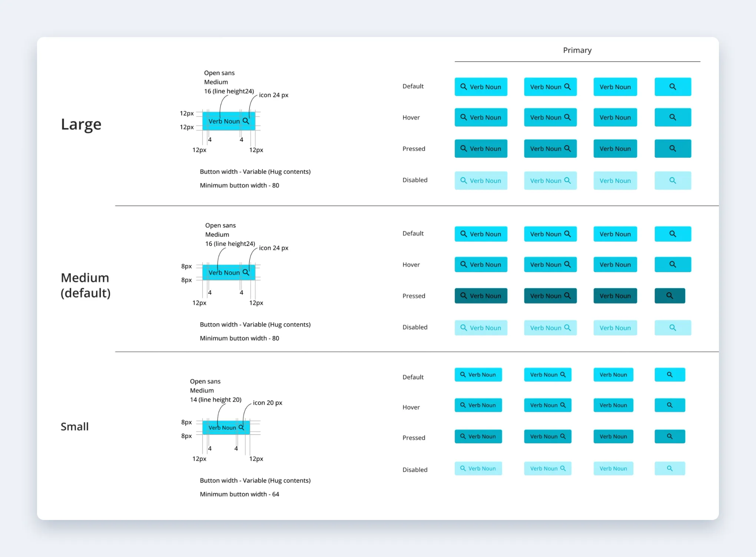Select the 'Primary' column heading

(577, 50)
